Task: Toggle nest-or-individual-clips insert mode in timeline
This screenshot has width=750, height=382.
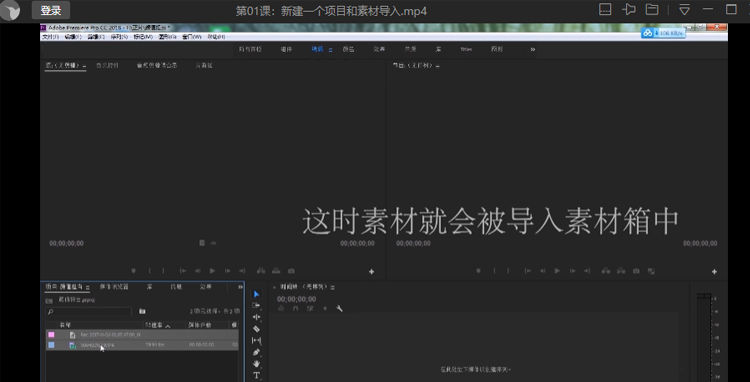Action: point(281,309)
